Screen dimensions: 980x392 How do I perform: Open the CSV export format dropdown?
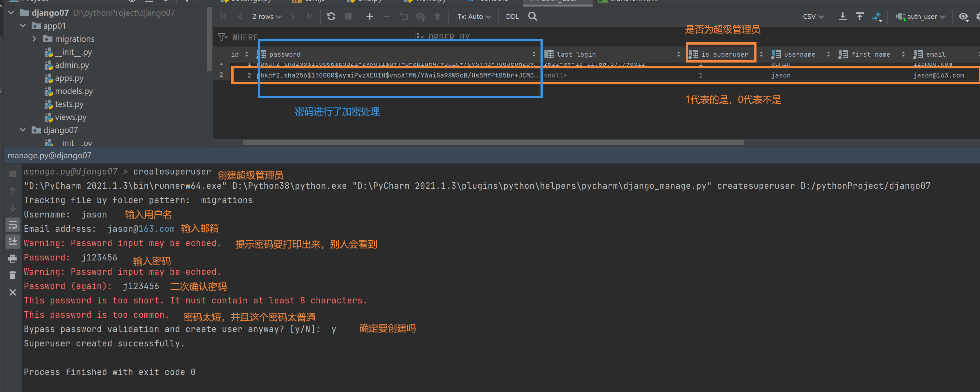click(x=814, y=16)
